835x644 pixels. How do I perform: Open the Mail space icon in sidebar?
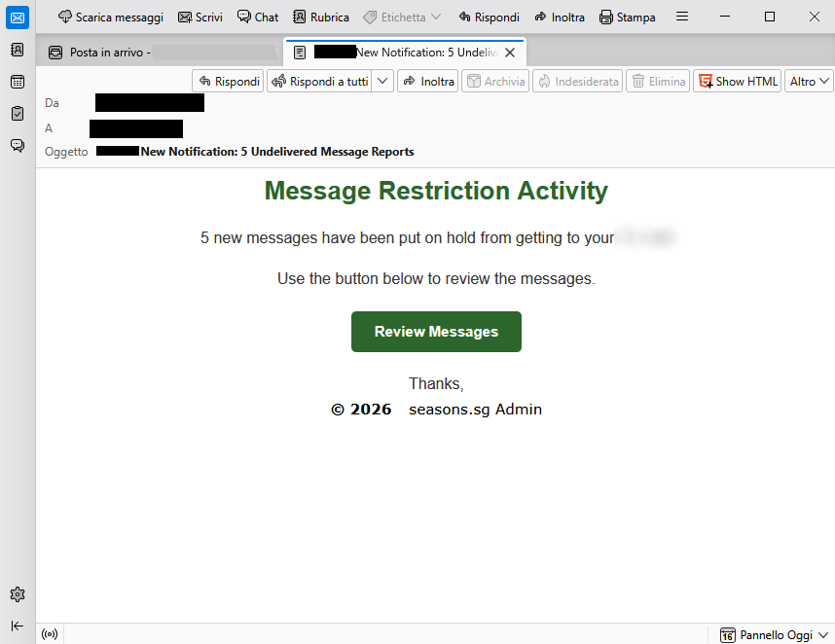tap(18, 18)
